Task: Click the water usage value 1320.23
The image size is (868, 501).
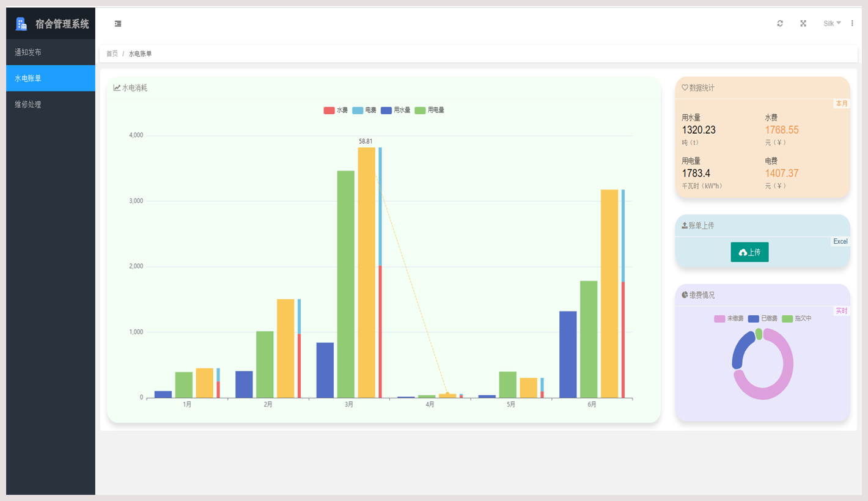Action: point(699,130)
